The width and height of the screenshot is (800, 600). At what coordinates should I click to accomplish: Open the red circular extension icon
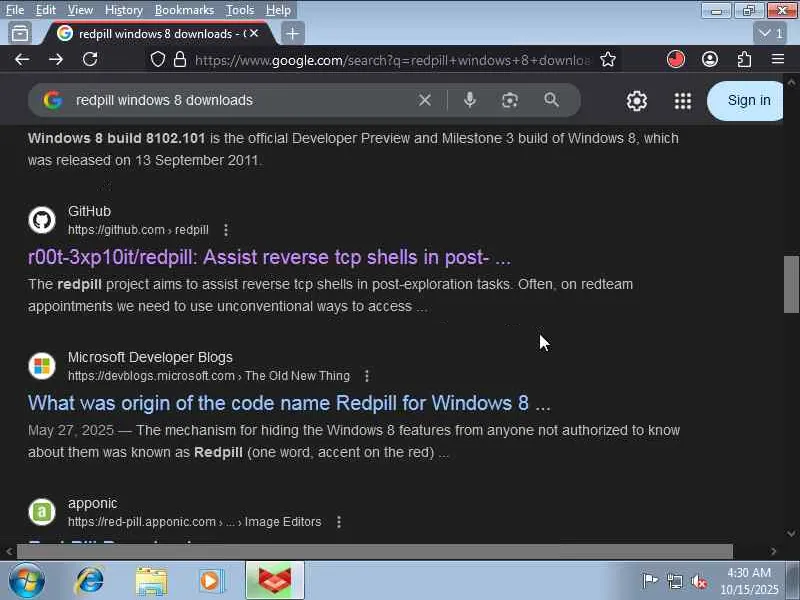pos(676,60)
